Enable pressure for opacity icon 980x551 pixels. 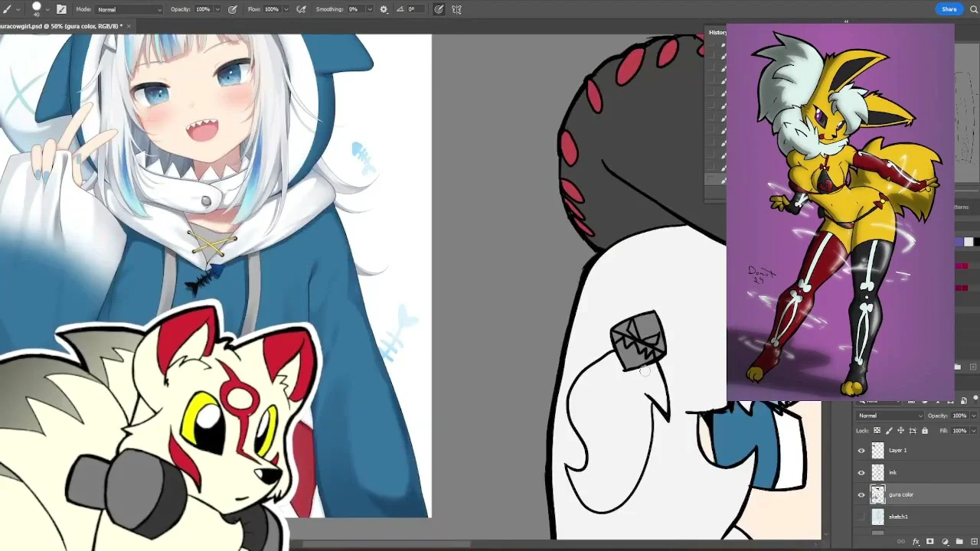click(232, 9)
